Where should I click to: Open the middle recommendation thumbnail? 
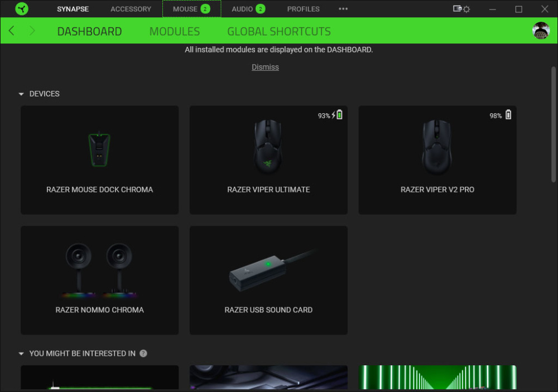tap(268, 377)
